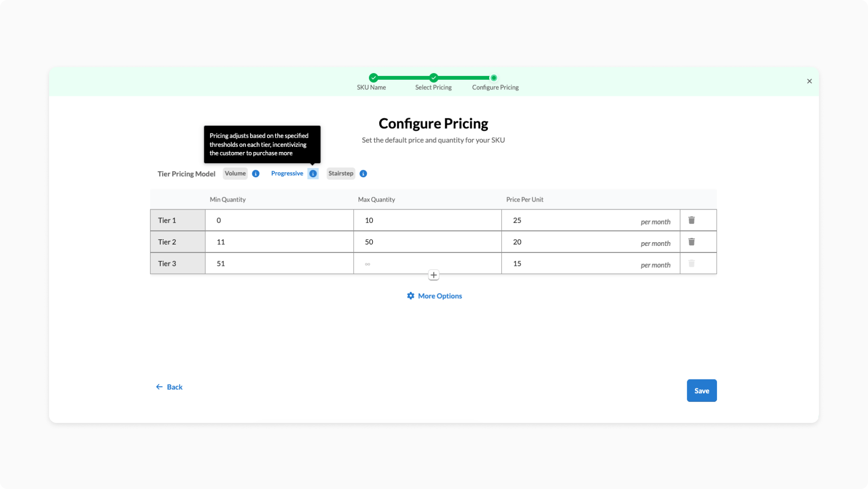The image size is (868, 489).
Task: Select the Progressive pricing model
Action: pos(287,174)
